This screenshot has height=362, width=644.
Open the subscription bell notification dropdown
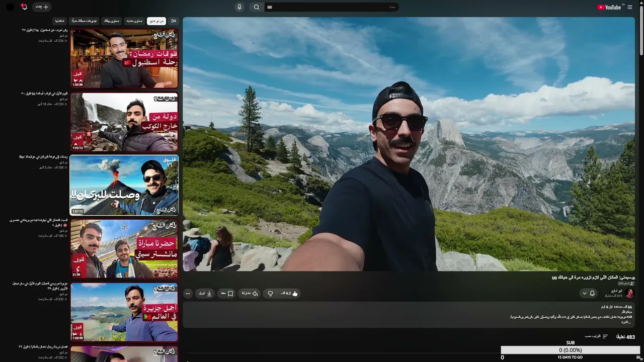click(588, 293)
